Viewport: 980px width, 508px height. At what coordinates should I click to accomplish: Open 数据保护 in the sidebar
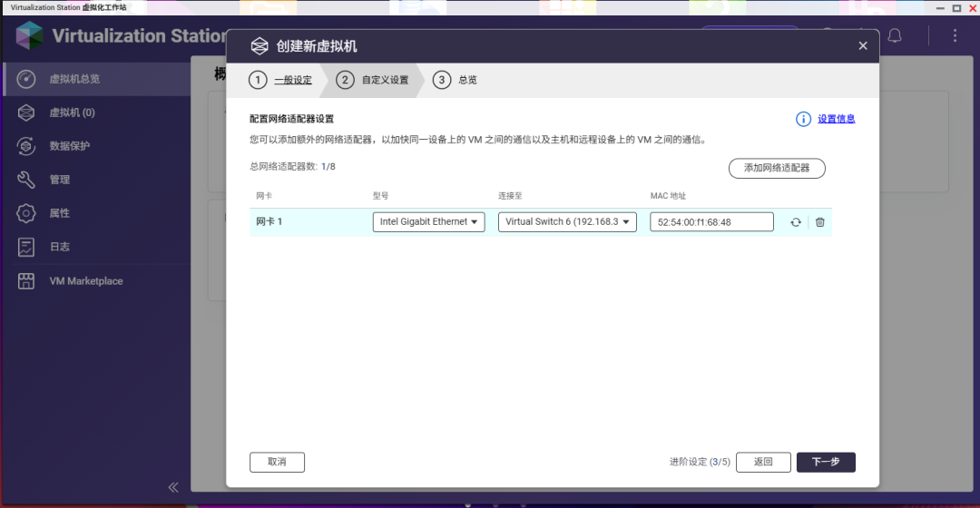[x=97, y=145]
